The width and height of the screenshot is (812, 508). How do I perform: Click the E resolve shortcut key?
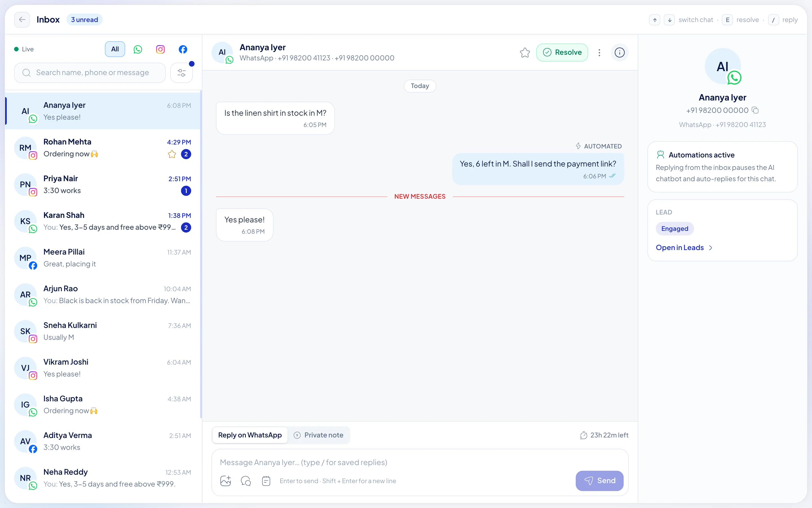coord(727,20)
